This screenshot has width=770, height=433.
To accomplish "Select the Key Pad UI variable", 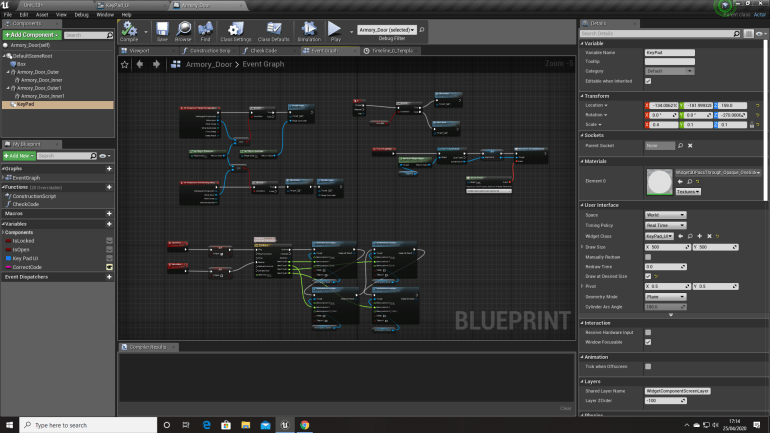I will pyautogui.click(x=25, y=258).
